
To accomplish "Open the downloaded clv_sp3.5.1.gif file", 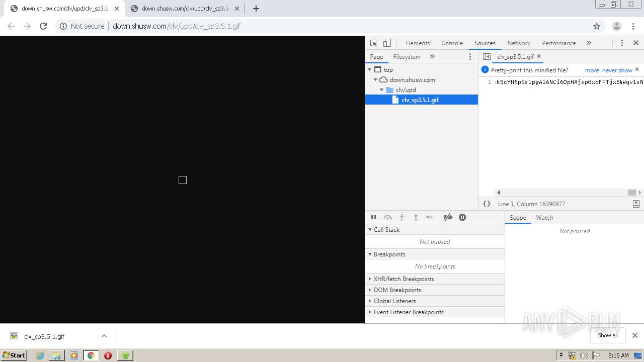I will [x=44, y=336].
